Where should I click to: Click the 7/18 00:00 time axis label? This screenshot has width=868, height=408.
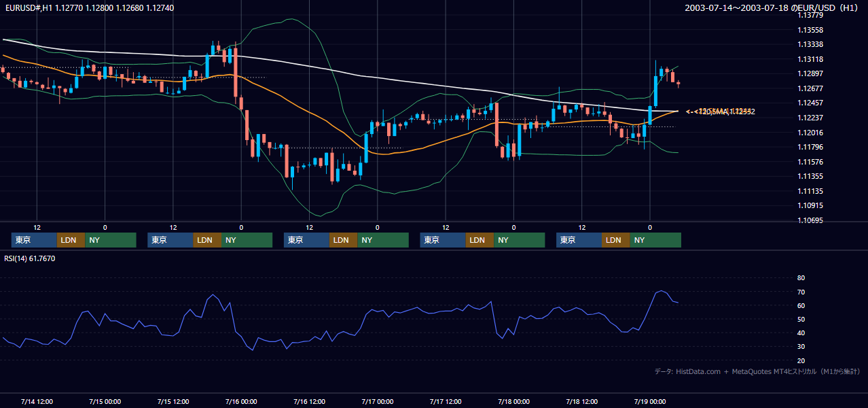[513, 401]
